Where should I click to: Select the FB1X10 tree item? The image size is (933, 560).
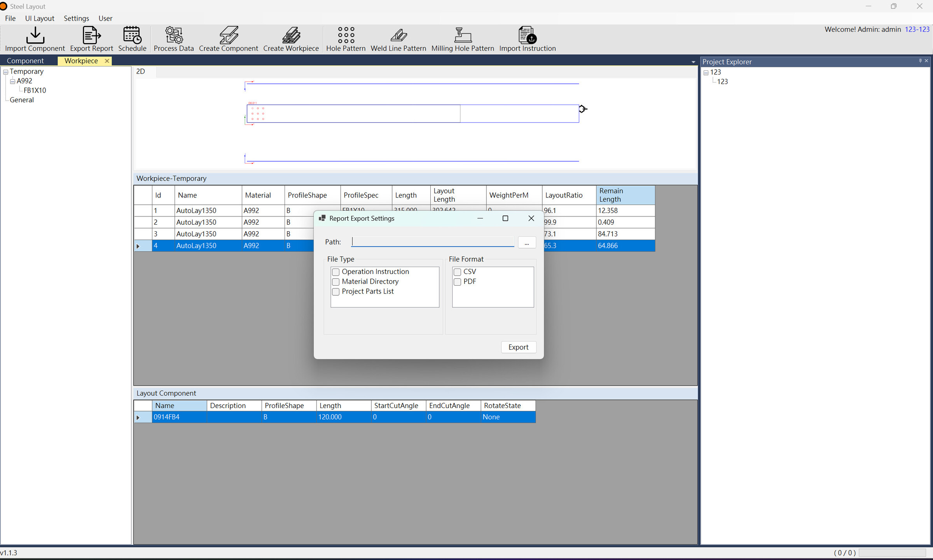35,91
